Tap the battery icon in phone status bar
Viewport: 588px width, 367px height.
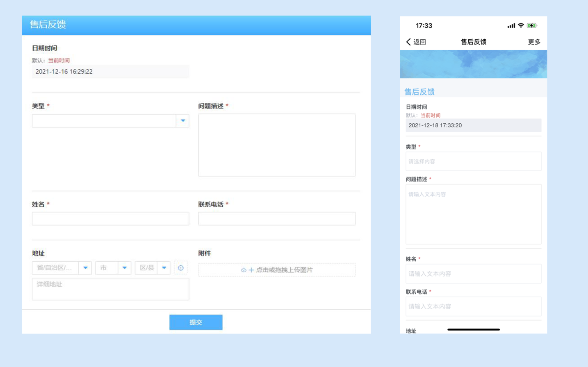[532, 25]
